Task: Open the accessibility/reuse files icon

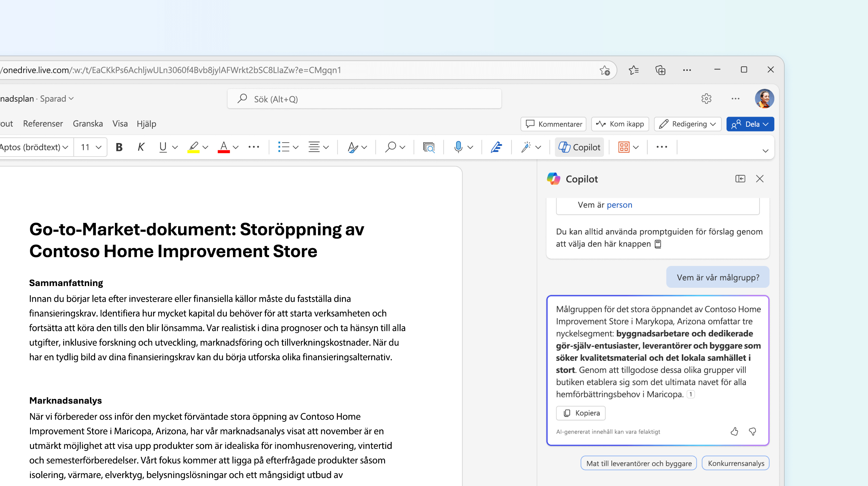Action: [429, 147]
